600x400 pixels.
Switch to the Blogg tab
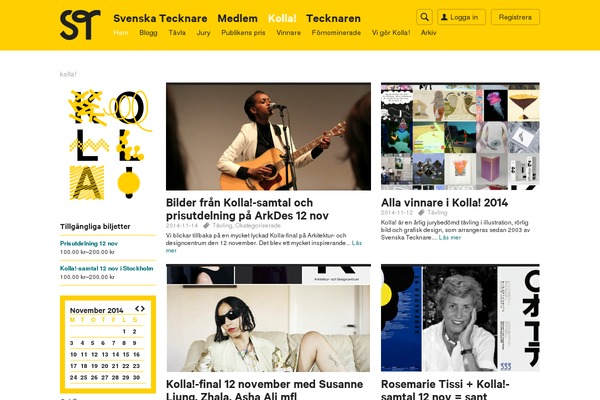coord(148,33)
